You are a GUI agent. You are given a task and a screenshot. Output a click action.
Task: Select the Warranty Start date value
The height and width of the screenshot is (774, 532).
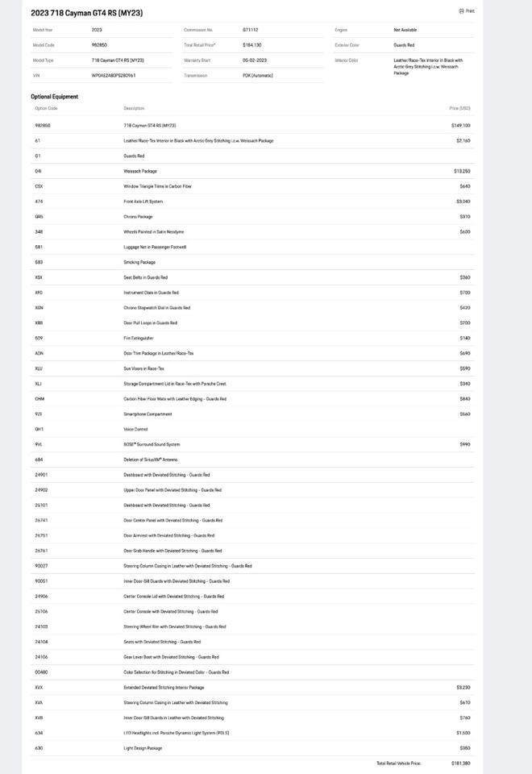(254, 60)
